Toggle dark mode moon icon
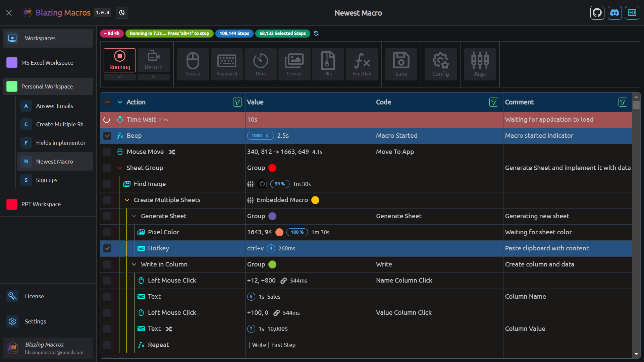 122,13
